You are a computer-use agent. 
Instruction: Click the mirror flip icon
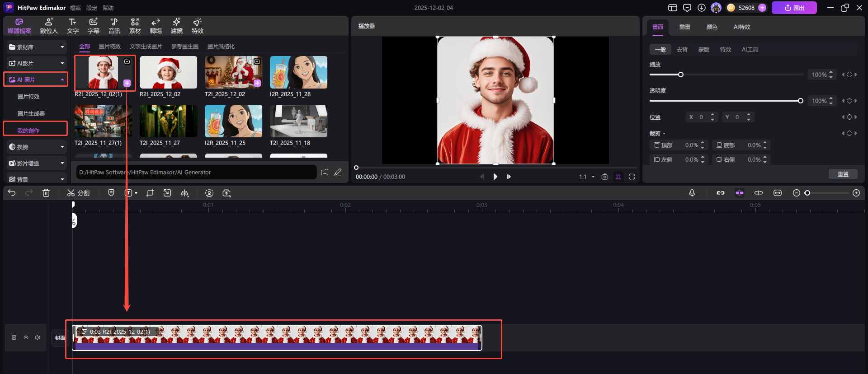184,193
